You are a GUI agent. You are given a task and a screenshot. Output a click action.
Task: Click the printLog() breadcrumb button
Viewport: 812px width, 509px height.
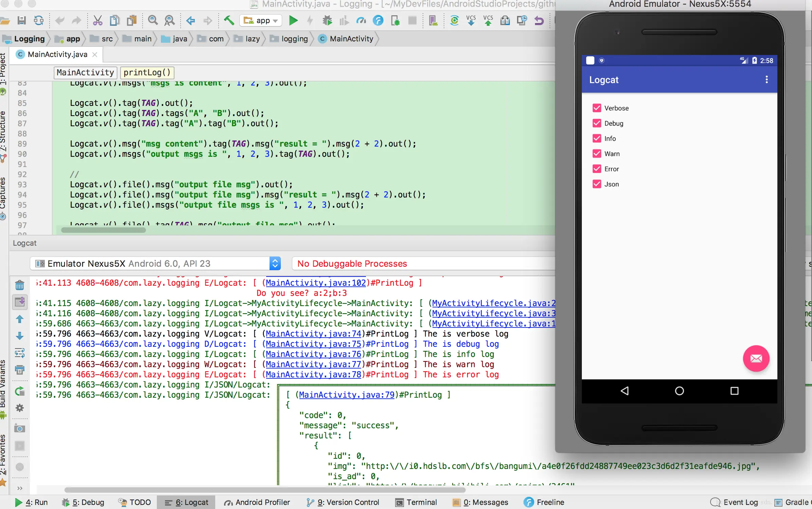147,72
